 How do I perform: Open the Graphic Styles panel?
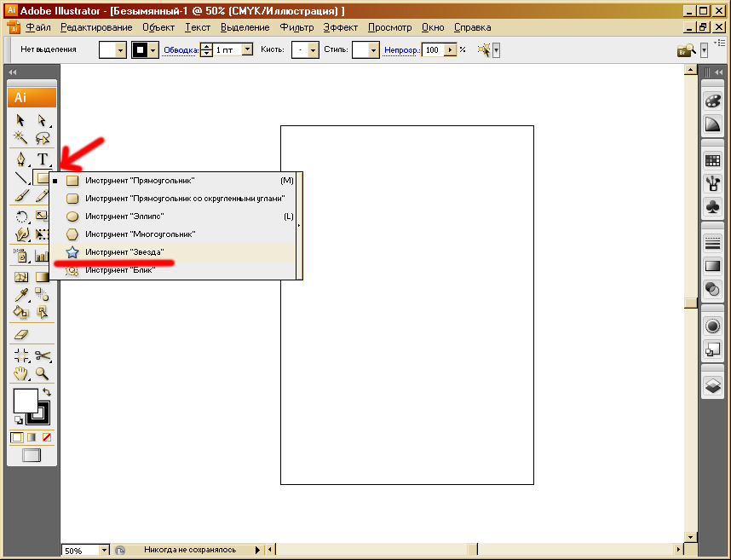pyautogui.click(x=712, y=349)
